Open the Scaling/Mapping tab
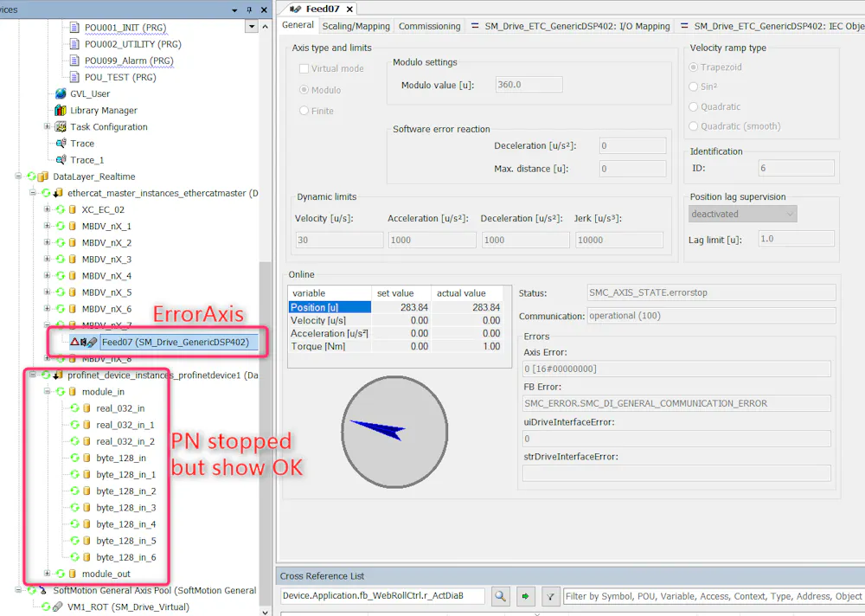The height and width of the screenshot is (616, 865). 356,26
